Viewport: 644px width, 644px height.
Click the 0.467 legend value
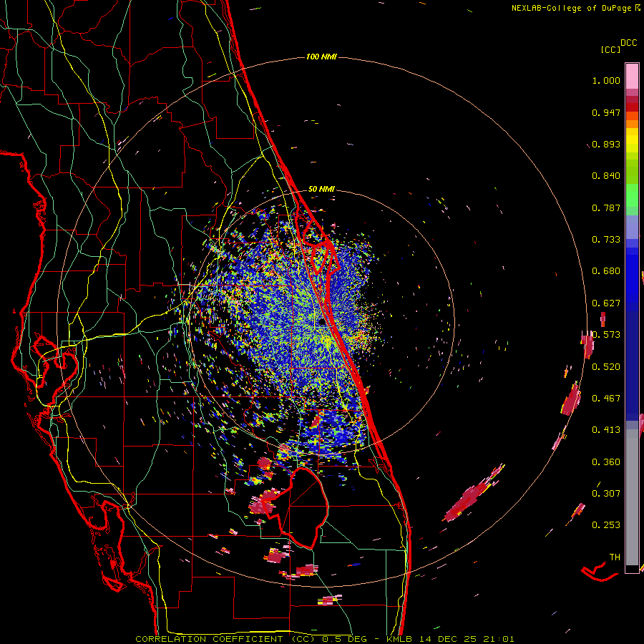pyautogui.click(x=606, y=399)
